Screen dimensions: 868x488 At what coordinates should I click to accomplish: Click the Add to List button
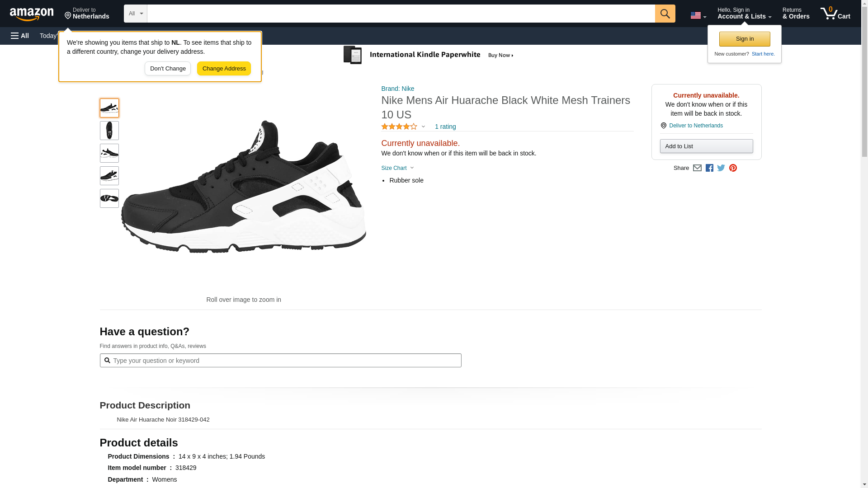tap(706, 146)
